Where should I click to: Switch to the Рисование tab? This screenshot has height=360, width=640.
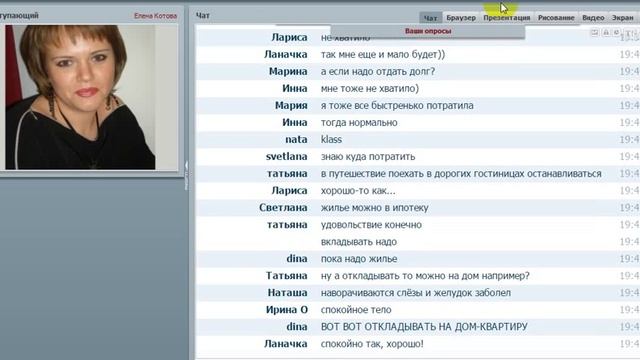coord(556,18)
